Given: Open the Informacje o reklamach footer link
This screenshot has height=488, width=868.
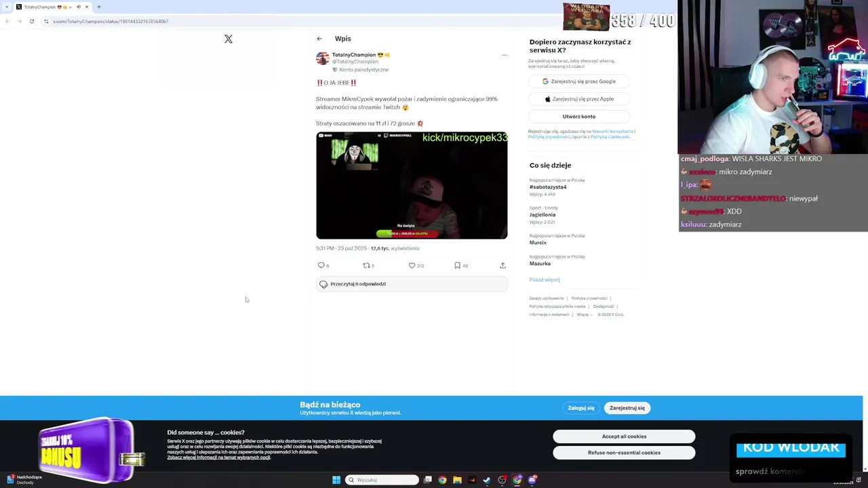Looking at the screenshot, I should tap(549, 314).
